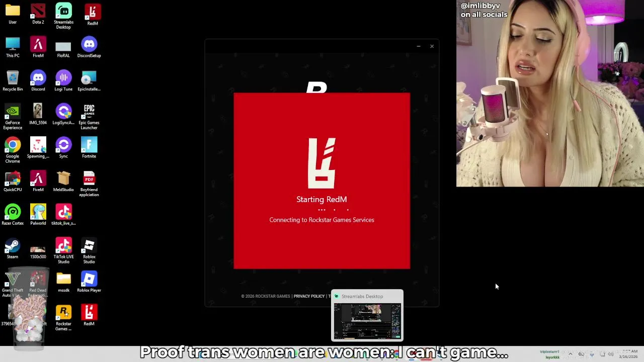This screenshot has height=362, width=644.
Task: Select the Streamlabs Desktop taskbar preview thumbnail
Action: tap(367, 321)
